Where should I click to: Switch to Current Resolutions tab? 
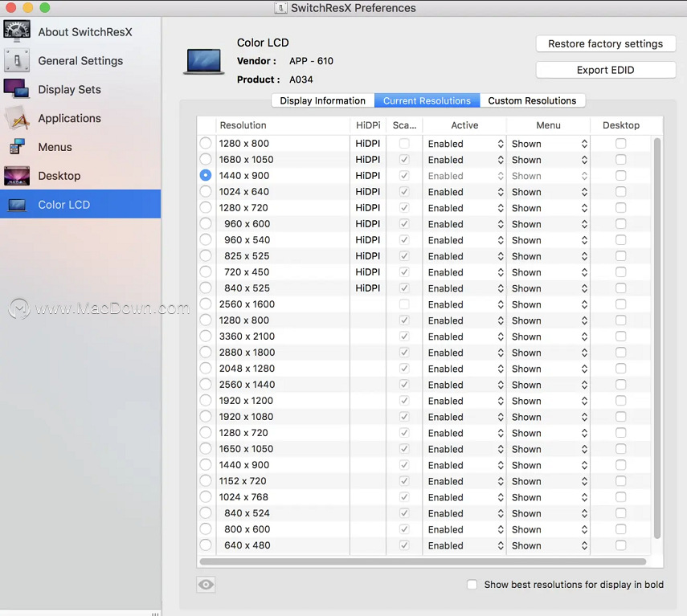click(427, 100)
